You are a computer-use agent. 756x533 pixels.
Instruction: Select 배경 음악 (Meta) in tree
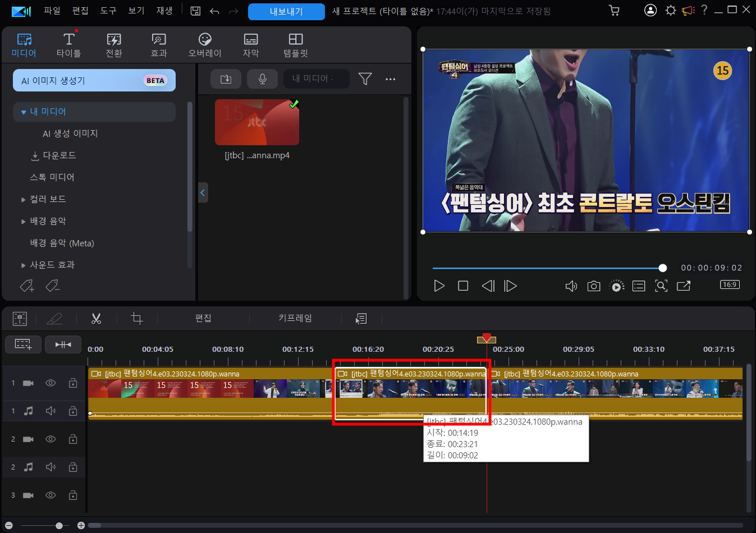[62, 243]
